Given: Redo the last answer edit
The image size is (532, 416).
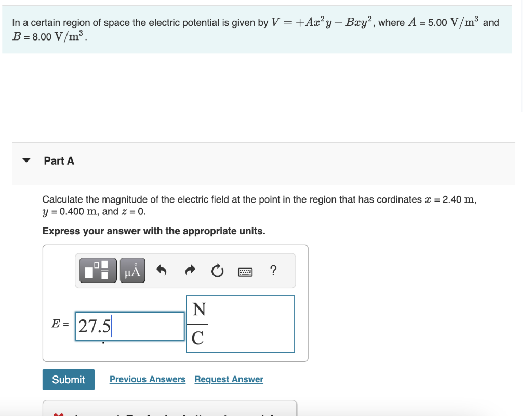Looking at the screenshot, I should point(190,271).
